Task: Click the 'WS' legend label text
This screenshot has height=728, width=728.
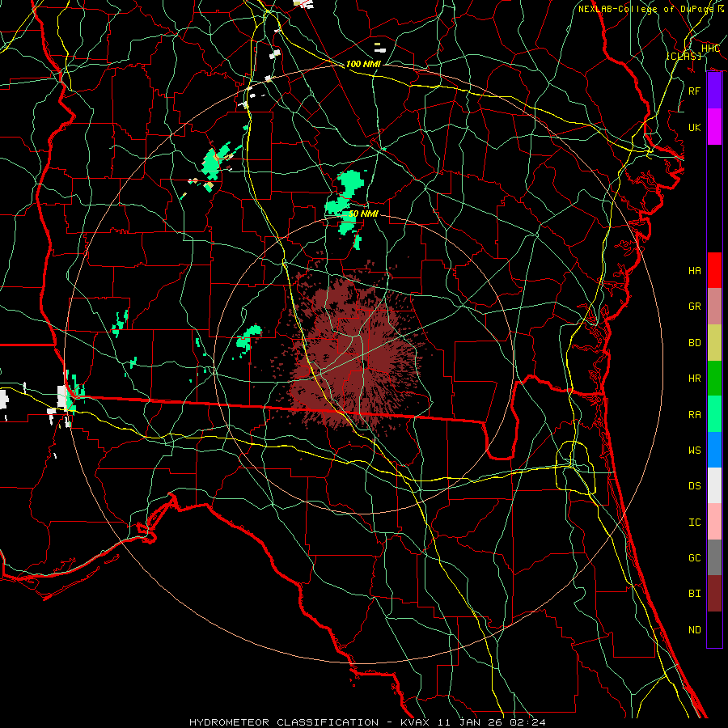Action: pos(694,451)
